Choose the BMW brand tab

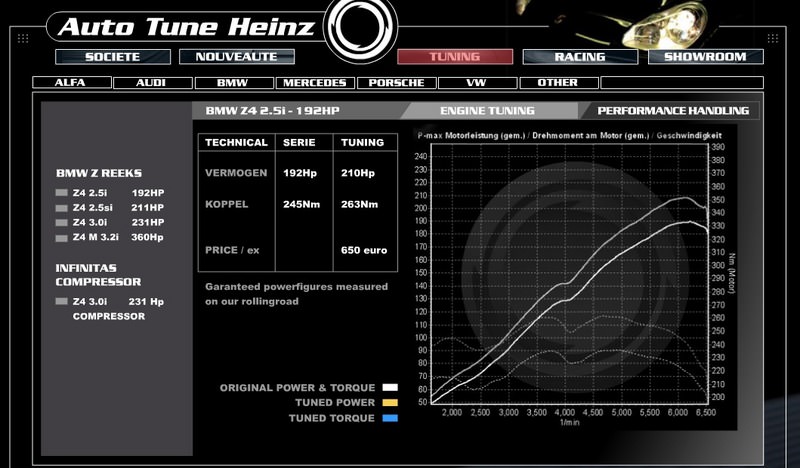(234, 83)
